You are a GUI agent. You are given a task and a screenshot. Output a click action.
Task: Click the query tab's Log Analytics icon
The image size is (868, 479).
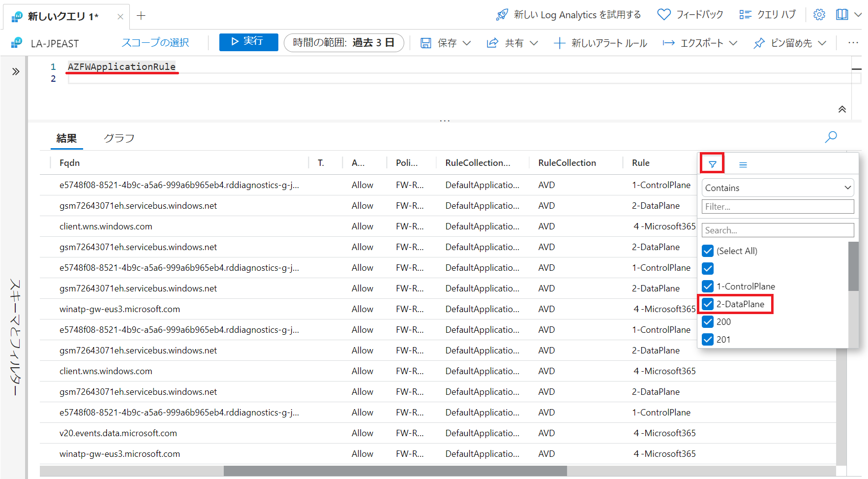[17, 17]
